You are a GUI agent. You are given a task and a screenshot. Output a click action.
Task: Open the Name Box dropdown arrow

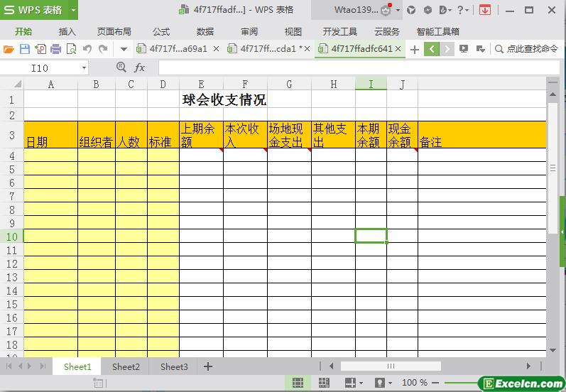(84, 68)
